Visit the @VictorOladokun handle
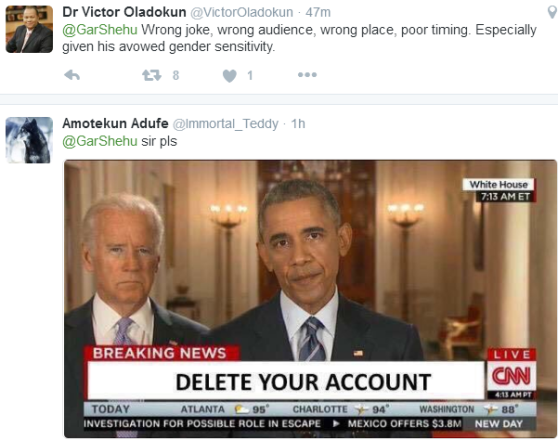The height and width of the screenshot is (440, 558). click(242, 12)
